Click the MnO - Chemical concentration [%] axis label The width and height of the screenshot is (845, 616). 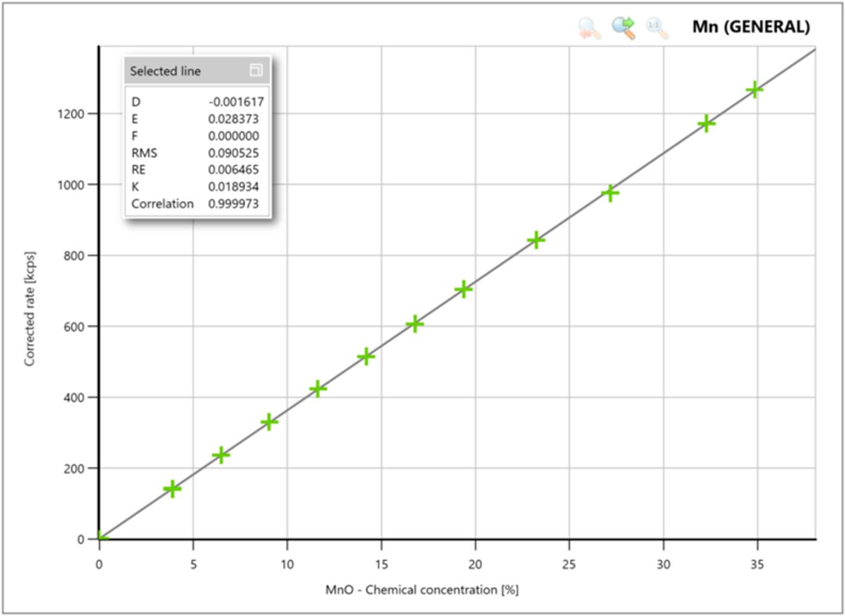pyautogui.click(x=422, y=590)
